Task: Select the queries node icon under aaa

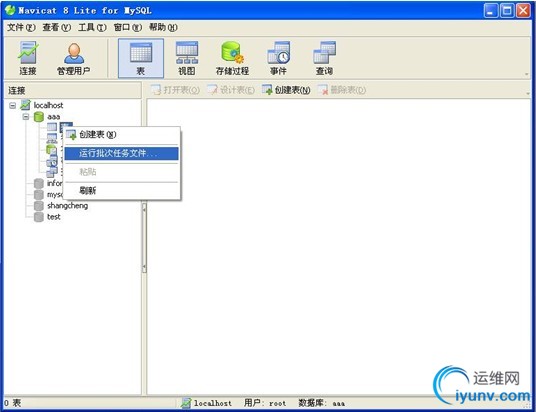Action: tap(52, 171)
